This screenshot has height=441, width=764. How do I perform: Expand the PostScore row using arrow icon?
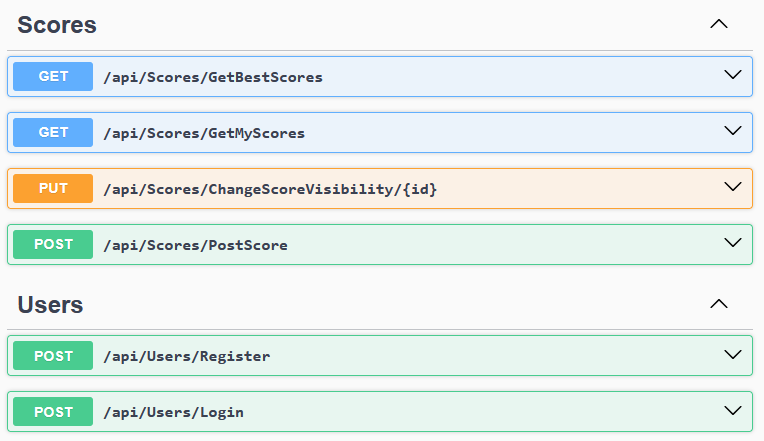click(x=731, y=244)
